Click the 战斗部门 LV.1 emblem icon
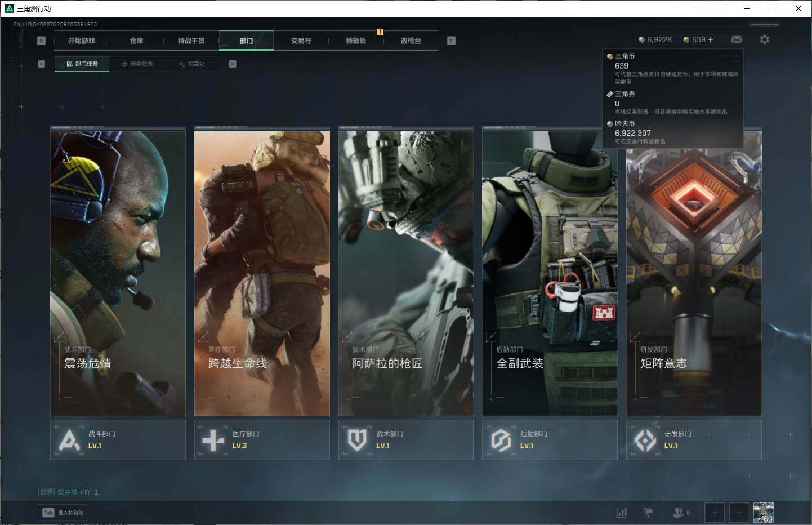Viewport: 812px width, 525px height. tap(69, 440)
